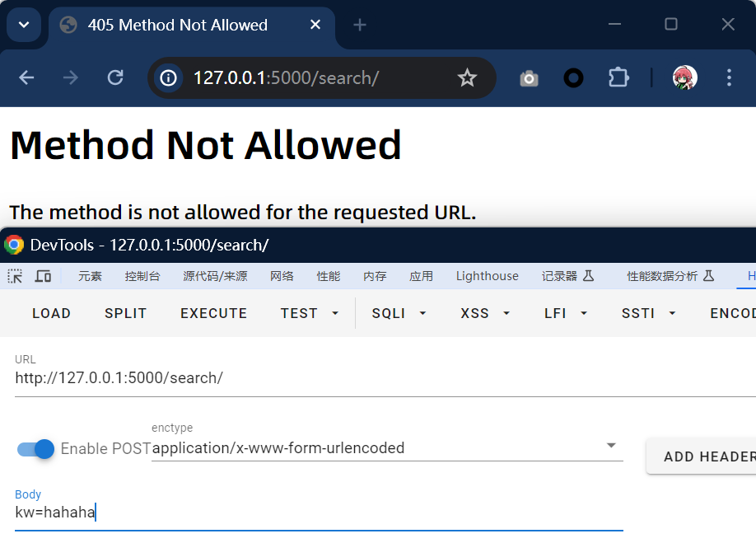756x543 pixels.
Task: Click into the Body input field
Action: [x=318, y=513]
